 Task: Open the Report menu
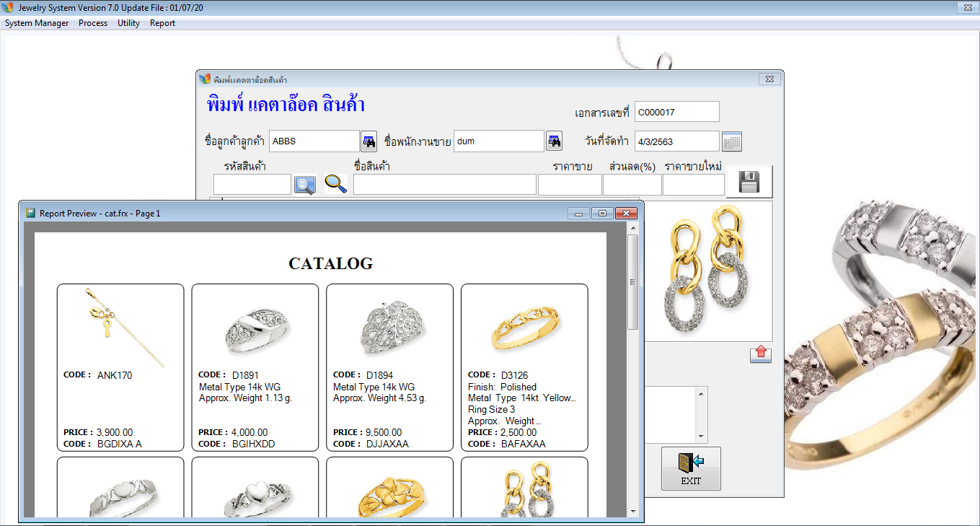click(162, 23)
